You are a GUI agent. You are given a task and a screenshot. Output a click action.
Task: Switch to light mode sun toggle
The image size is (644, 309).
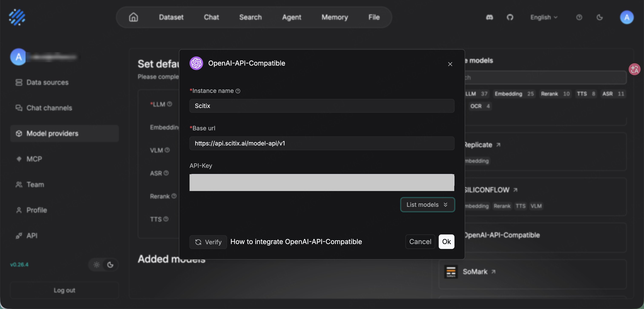[97, 265]
